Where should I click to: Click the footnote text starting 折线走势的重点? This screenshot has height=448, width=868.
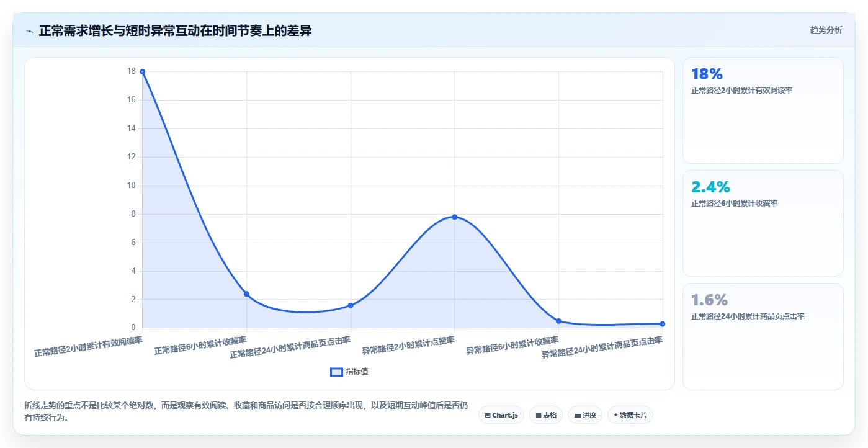tap(246, 411)
